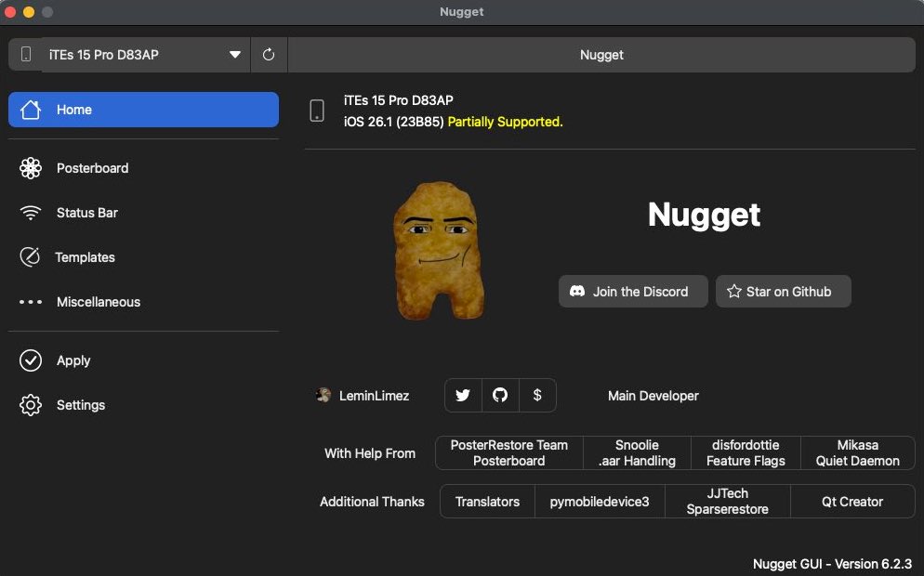
Task: Click Nugget GUI - Version 6.2.3 text
Action: click(x=833, y=564)
